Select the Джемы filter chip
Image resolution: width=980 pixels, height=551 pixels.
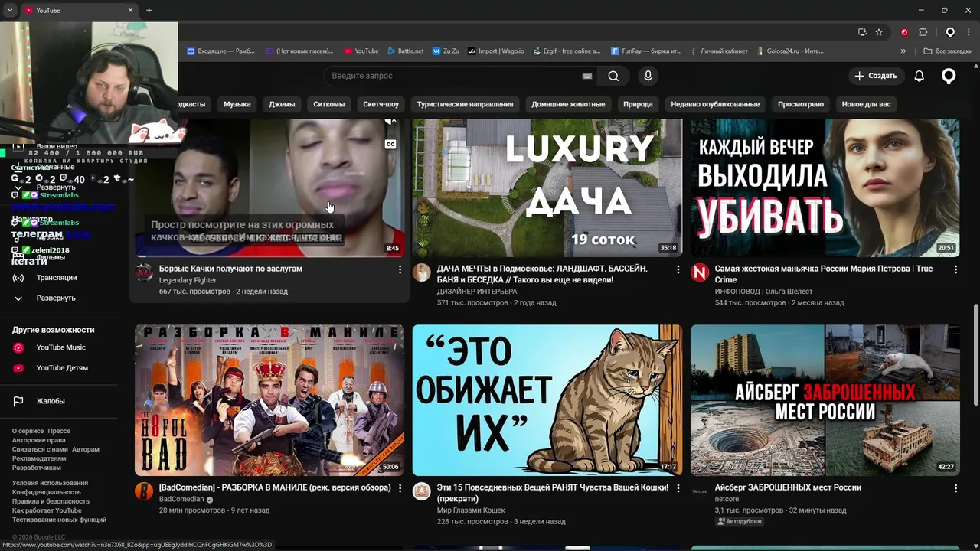point(282,104)
